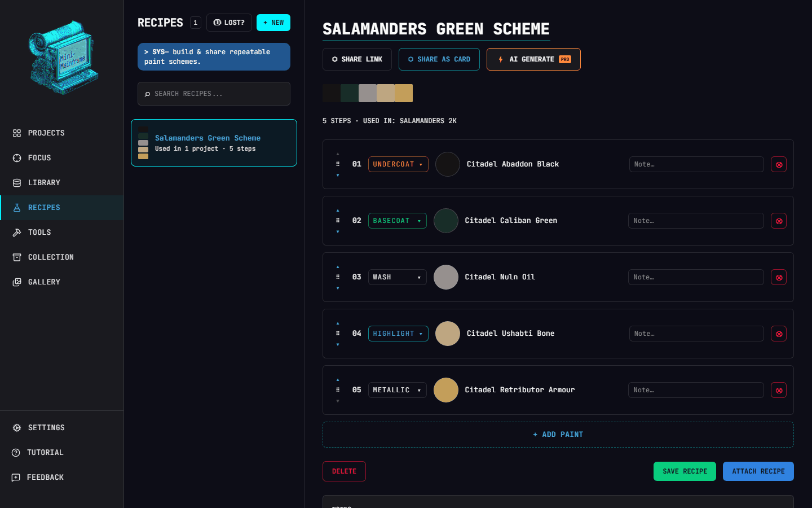The height and width of the screenshot is (508, 812).
Task: Move step 05 up with arrow
Action: (338, 380)
